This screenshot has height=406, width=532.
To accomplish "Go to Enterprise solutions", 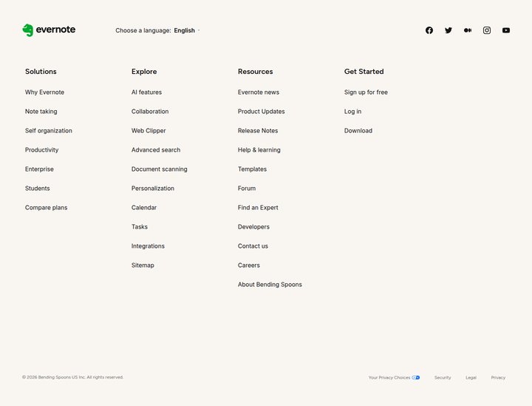I will click(39, 169).
